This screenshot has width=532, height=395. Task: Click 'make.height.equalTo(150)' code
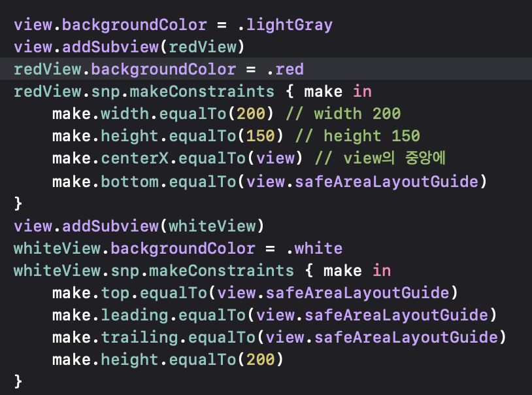point(167,137)
